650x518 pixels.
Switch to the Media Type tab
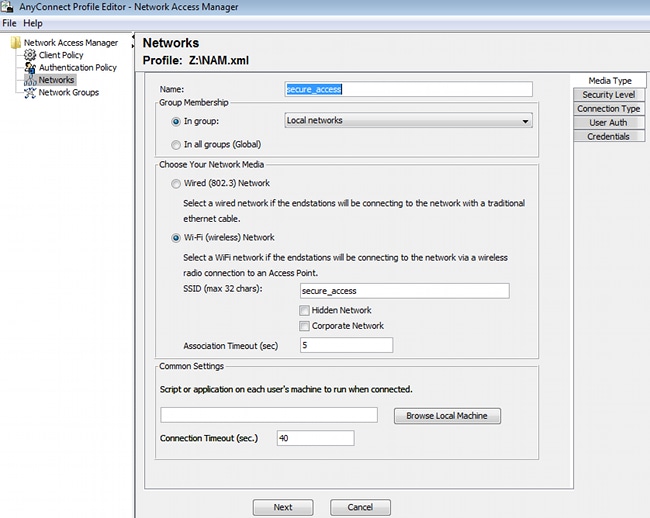609,81
